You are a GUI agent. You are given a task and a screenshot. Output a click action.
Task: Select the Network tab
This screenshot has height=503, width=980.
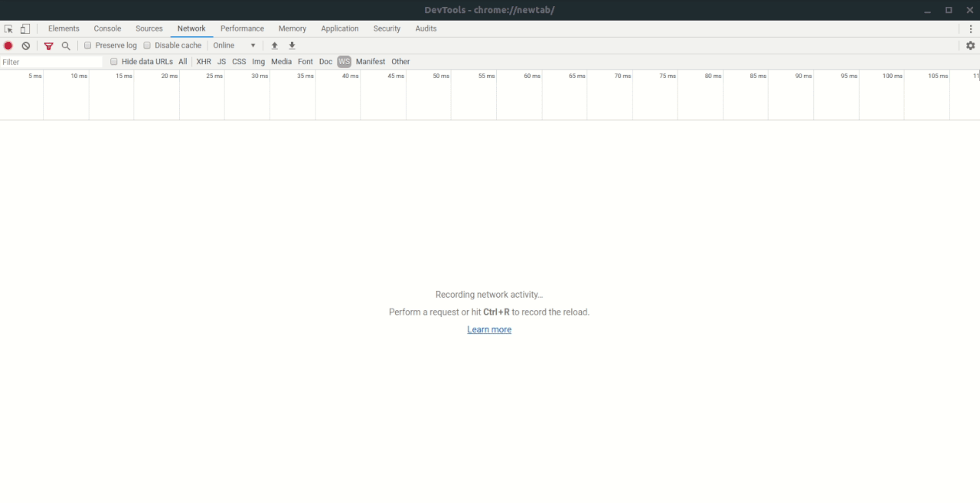191,28
